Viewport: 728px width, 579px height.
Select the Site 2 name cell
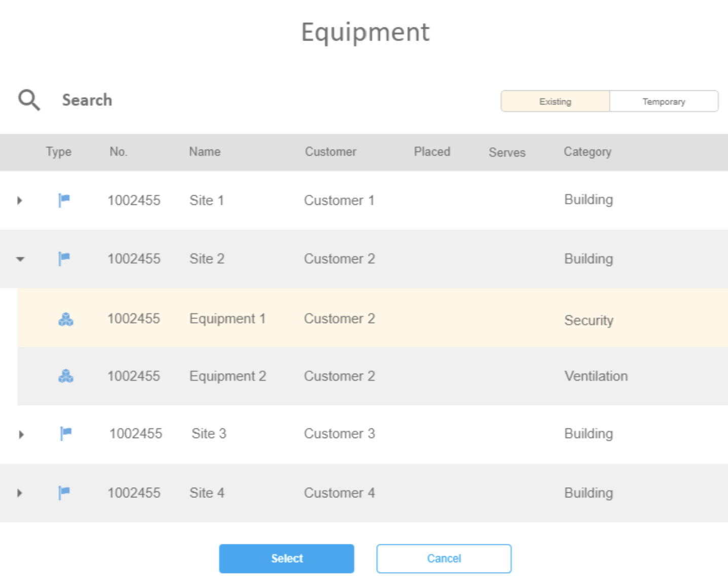(207, 259)
